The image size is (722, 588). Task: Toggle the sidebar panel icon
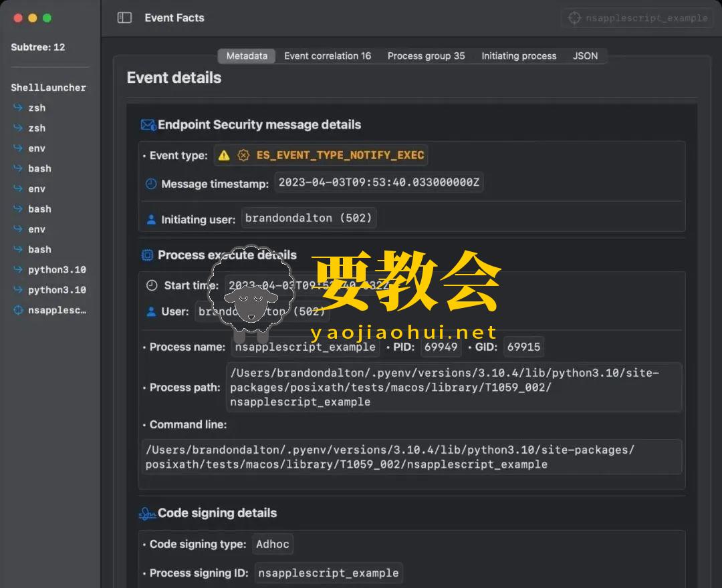point(124,18)
